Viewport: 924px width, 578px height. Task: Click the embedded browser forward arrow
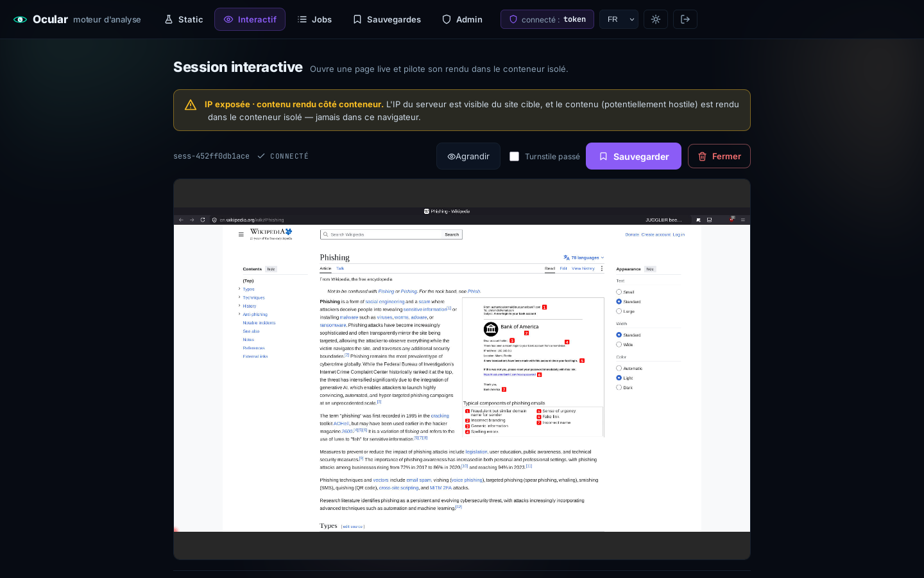click(x=192, y=220)
